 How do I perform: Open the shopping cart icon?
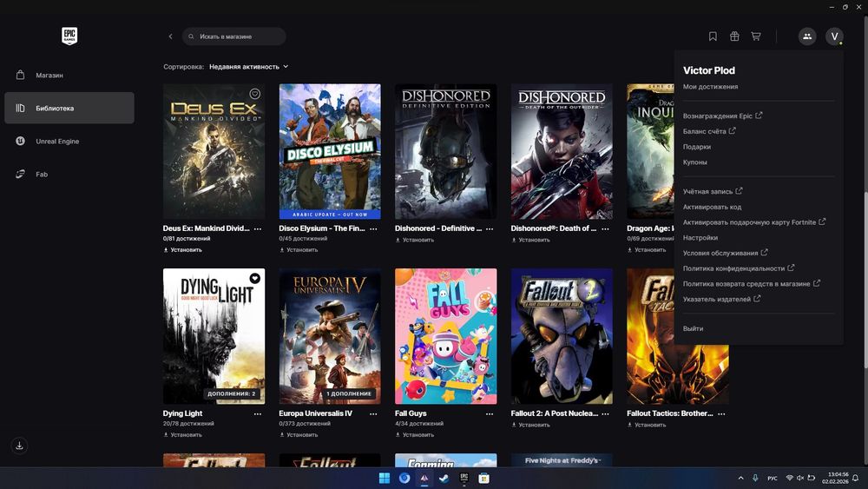coord(756,36)
